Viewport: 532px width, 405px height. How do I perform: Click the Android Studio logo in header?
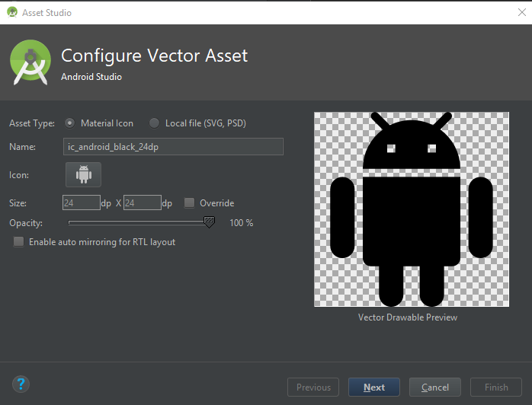pyautogui.click(x=30, y=62)
